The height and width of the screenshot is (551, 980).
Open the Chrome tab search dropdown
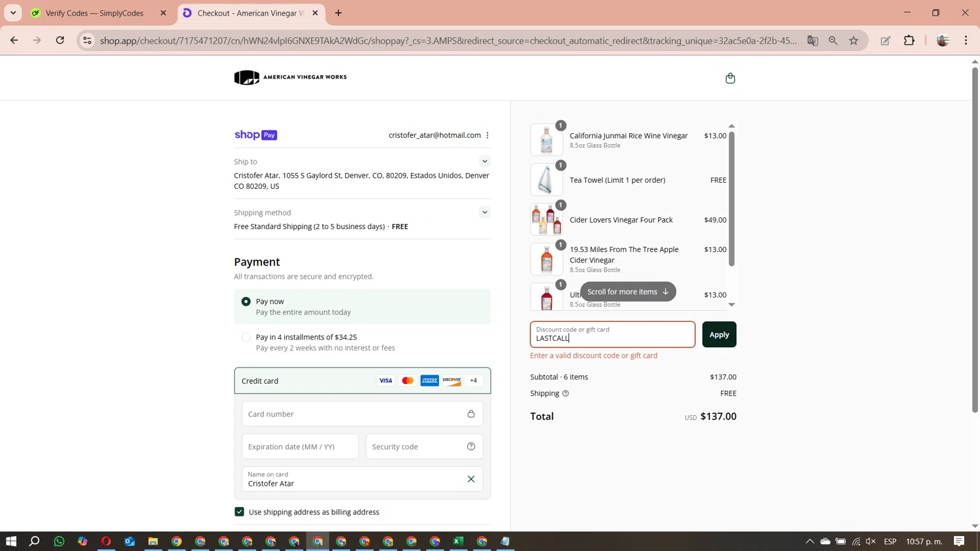click(x=13, y=13)
